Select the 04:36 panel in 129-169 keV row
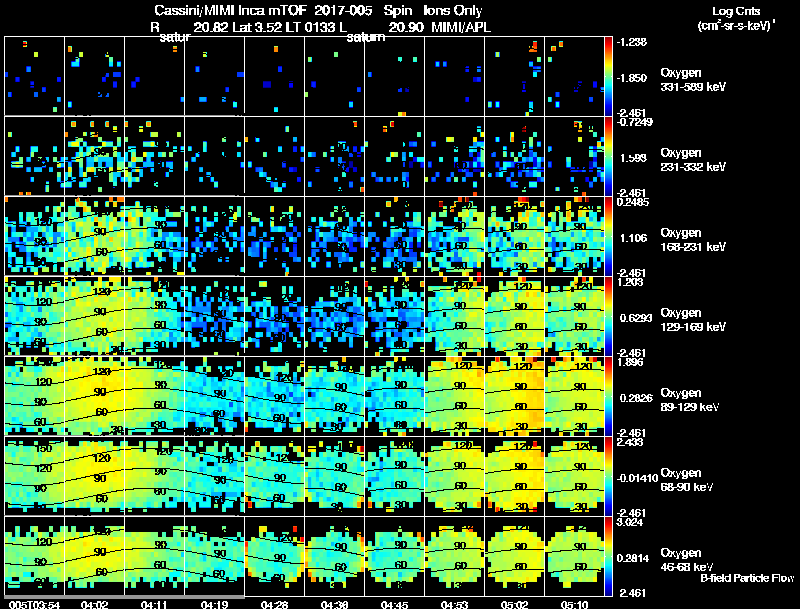 click(x=335, y=316)
